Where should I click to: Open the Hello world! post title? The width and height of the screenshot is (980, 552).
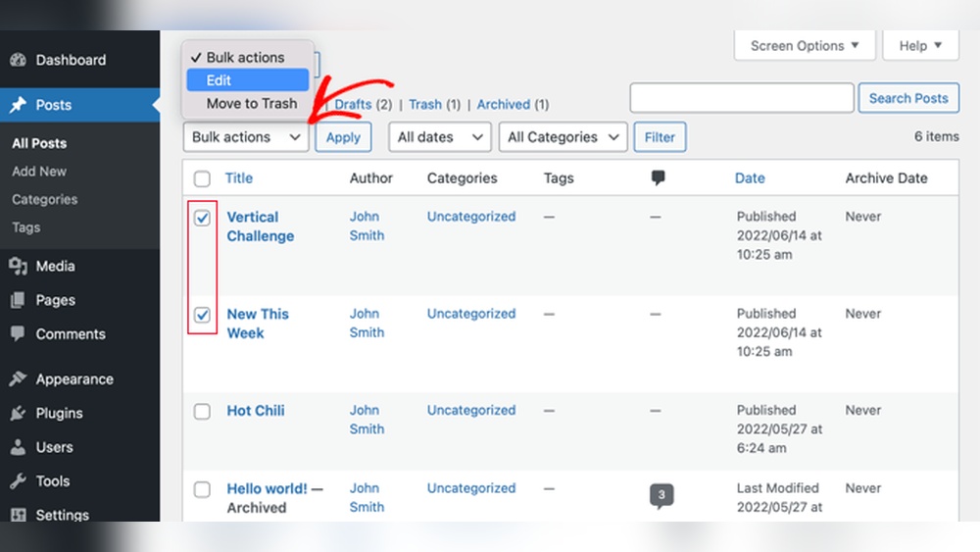pyautogui.click(x=267, y=489)
